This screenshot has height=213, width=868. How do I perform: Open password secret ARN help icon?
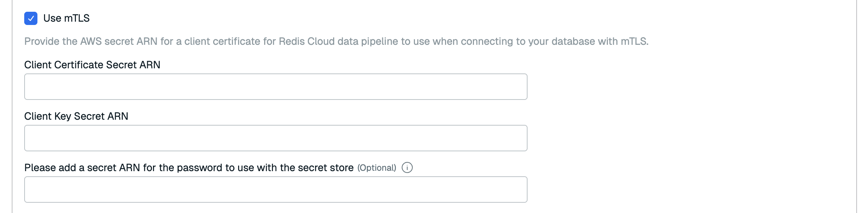(407, 168)
